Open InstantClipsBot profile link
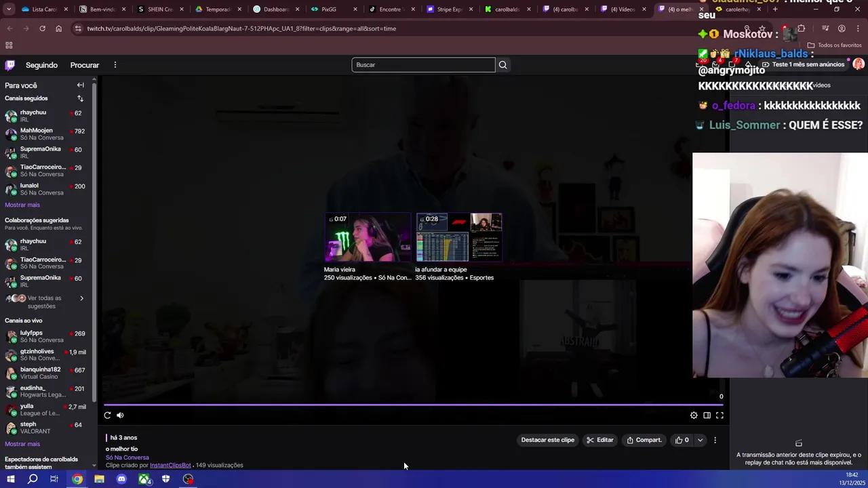The width and height of the screenshot is (868, 488). tap(170, 466)
